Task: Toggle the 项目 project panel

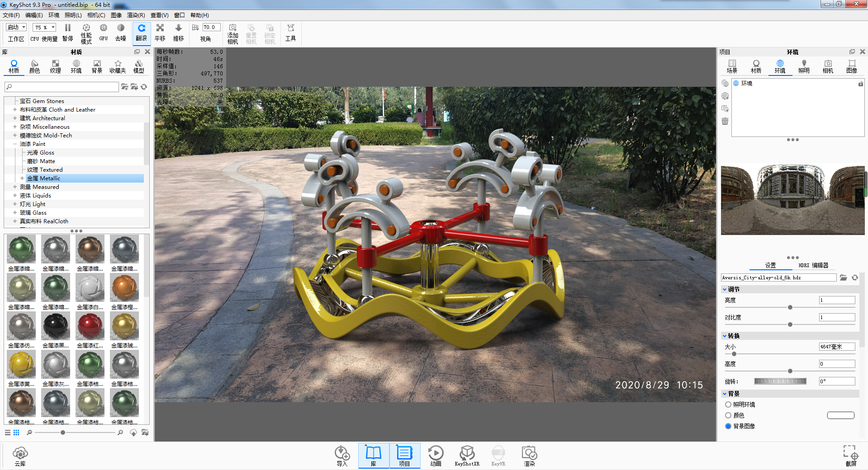Action: point(404,456)
